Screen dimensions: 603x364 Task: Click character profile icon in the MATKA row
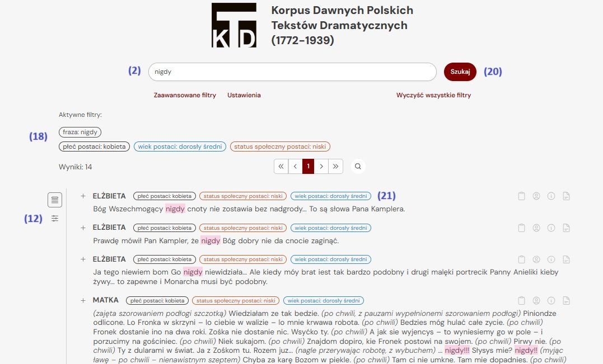pos(536,300)
